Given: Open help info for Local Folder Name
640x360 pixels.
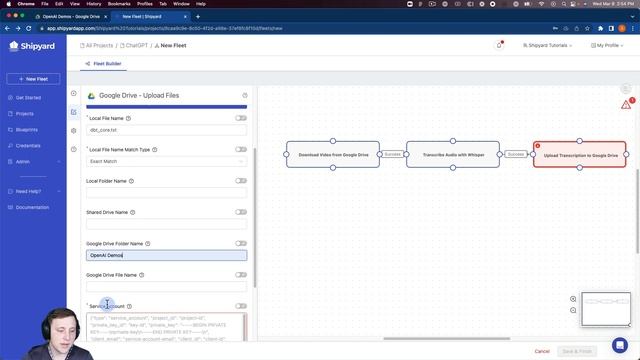Looking at the screenshot, I should [131, 181].
